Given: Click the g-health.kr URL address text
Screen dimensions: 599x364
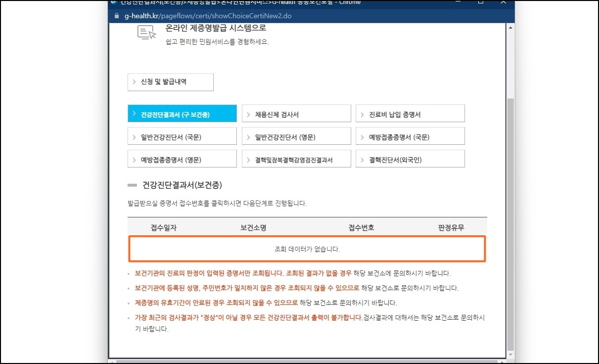Looking at the screenshot, I should (x=208, y=16).
